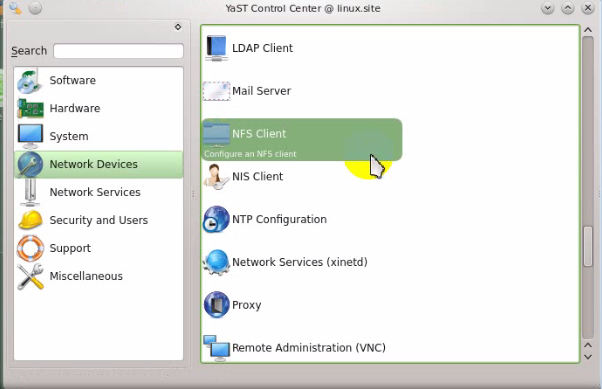This screenshot has width=602, height=389.
Task: Launch the Remote Administration (VNC) monitors icon
Action: 216,348
